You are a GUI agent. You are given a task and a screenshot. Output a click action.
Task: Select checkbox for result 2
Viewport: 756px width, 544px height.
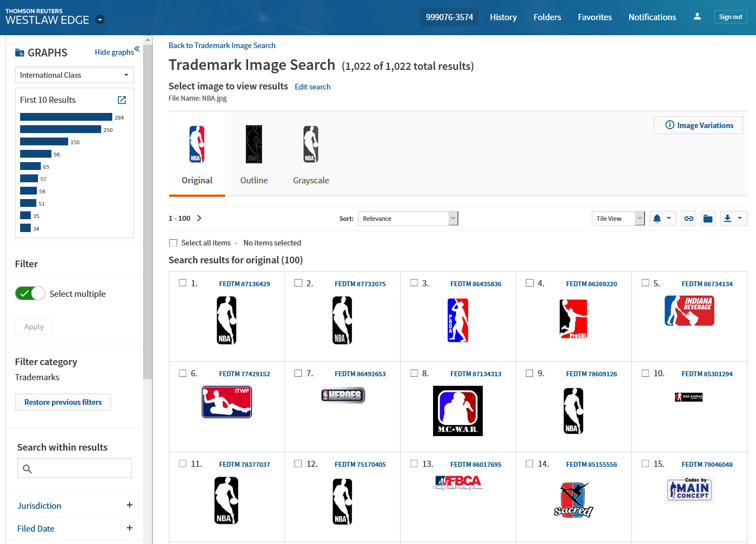tap(298, 283)
